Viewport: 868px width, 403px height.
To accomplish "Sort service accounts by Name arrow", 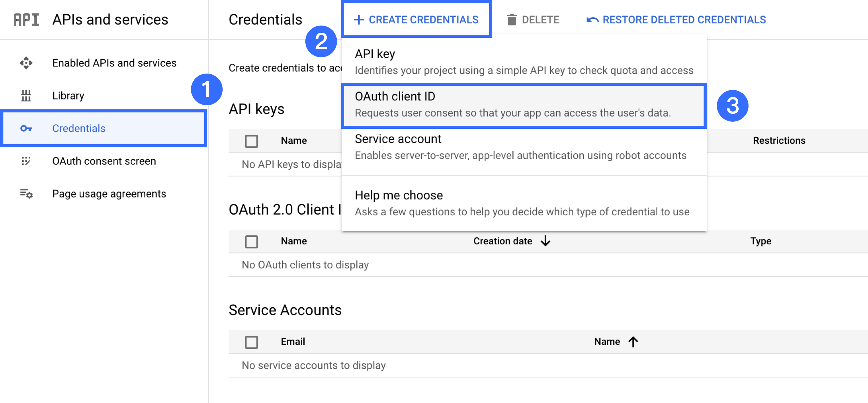I will pos(633,342).
